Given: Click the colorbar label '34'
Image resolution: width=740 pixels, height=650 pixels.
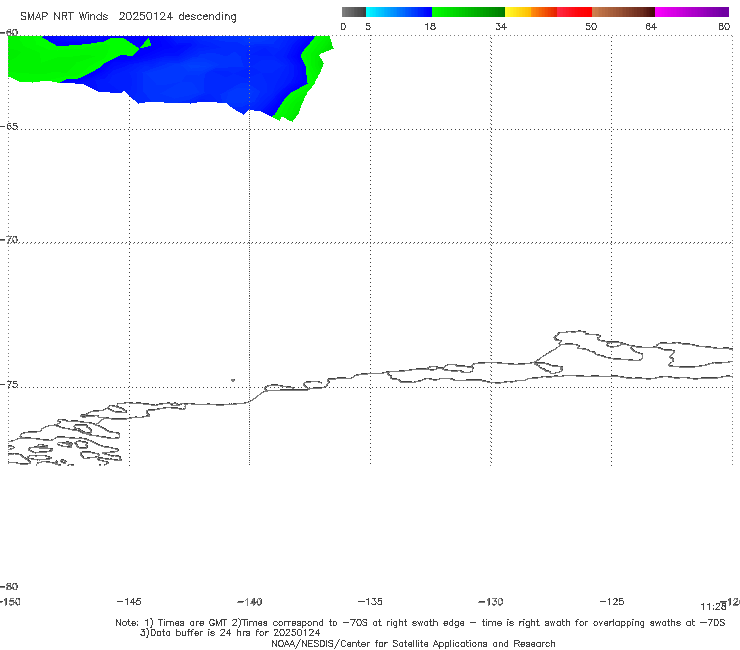Looking at the screenshot, I should [501, 26].
